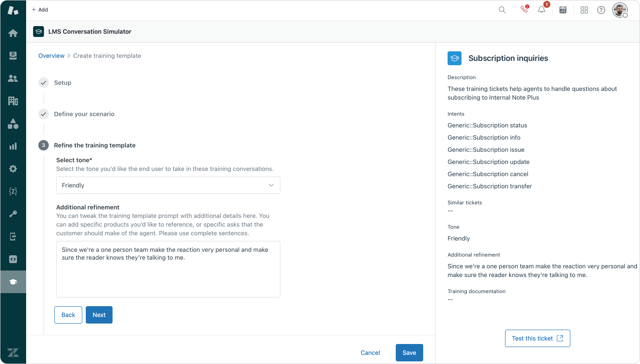Open the code brackets app icon
The height and width of the screenshot is (364, 640).
(x=13, y=259)
